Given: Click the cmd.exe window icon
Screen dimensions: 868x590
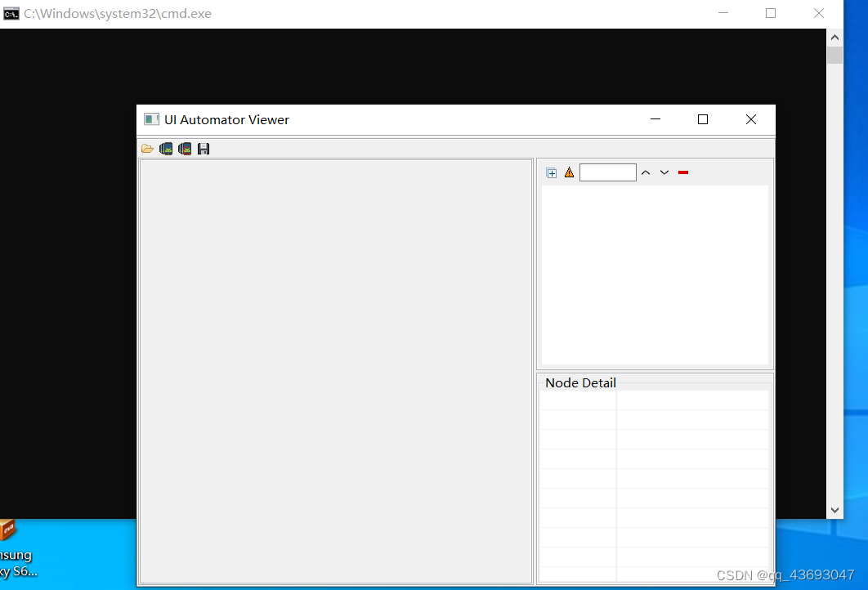Looking at the screenshot, I should pos(11,13).
